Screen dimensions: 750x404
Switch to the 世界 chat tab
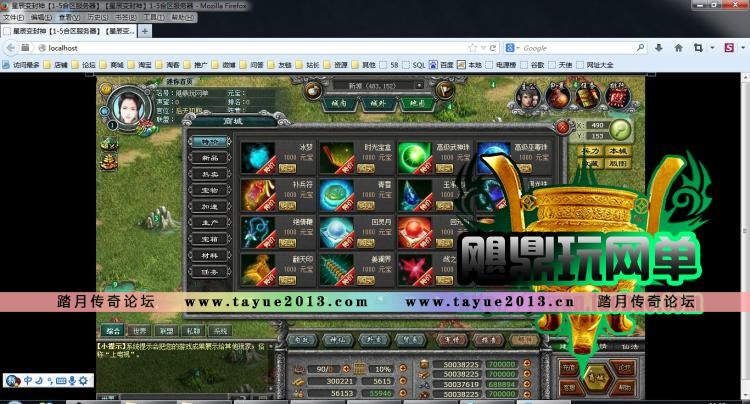click(140, 330)
